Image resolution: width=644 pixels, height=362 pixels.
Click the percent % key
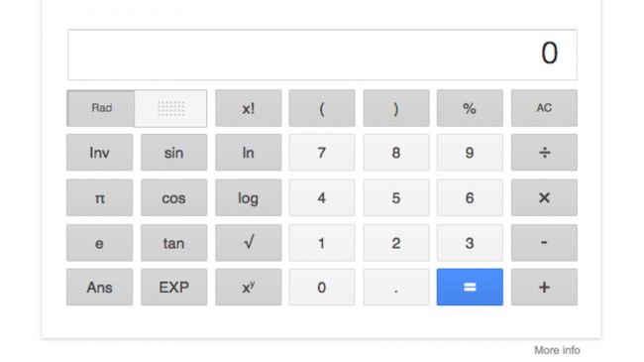pyautogui.click(x=470, y=108)
